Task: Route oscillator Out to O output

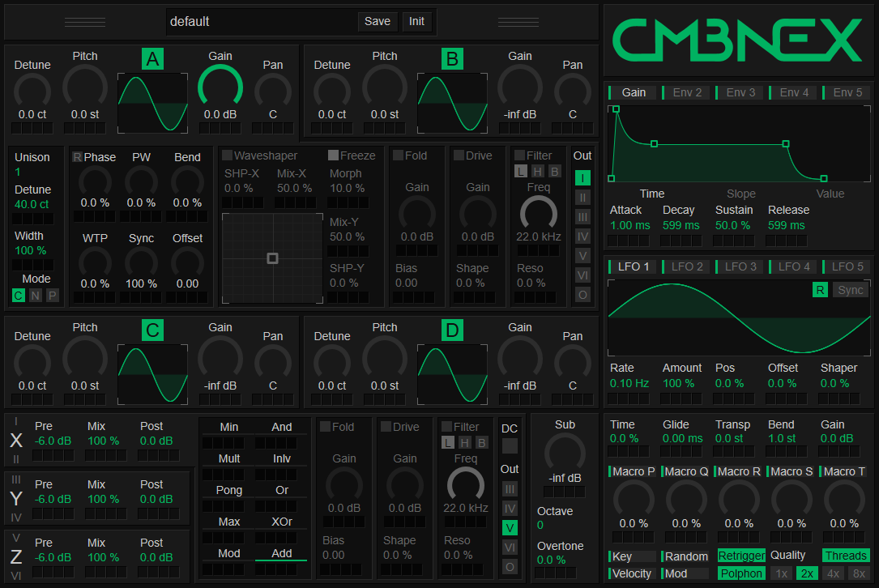Action: (x=582, y=295)
